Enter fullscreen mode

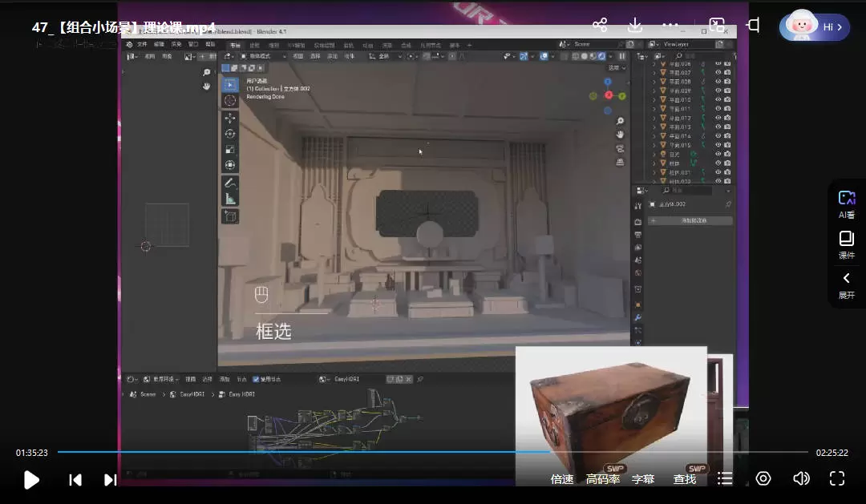(x=837, y=478)
